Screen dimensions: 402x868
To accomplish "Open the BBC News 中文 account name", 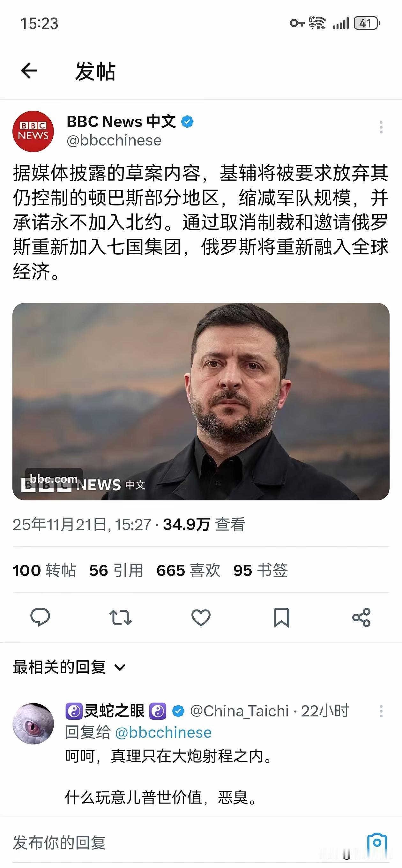I will [x=121, y=122].
